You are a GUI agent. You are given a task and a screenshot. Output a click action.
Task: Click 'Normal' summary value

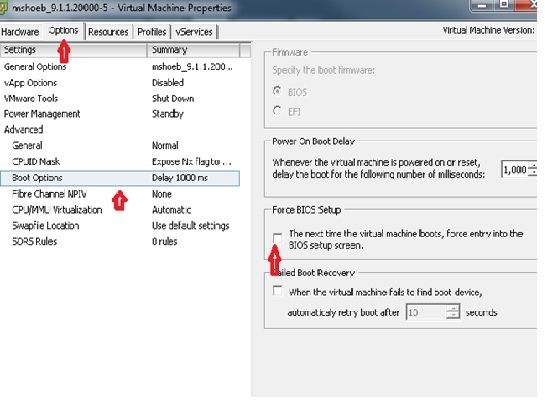point(165,145)
